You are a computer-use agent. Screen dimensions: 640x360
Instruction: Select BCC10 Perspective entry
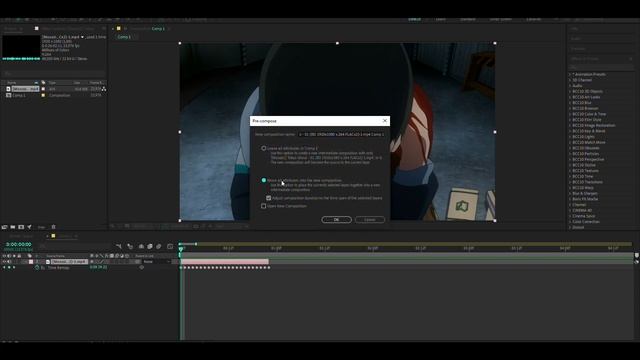pos(588,160)
